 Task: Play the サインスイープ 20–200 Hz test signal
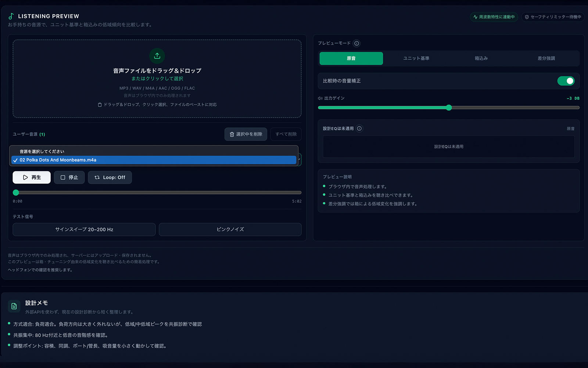click(84, 229)
